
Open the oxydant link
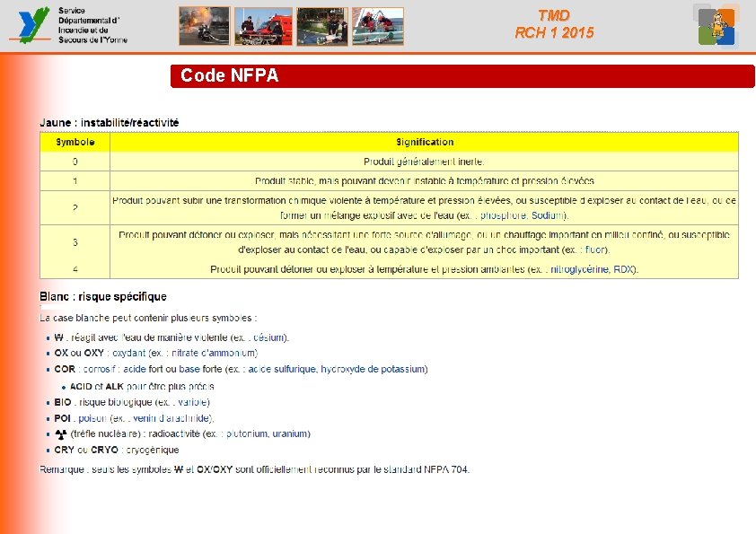128,353
